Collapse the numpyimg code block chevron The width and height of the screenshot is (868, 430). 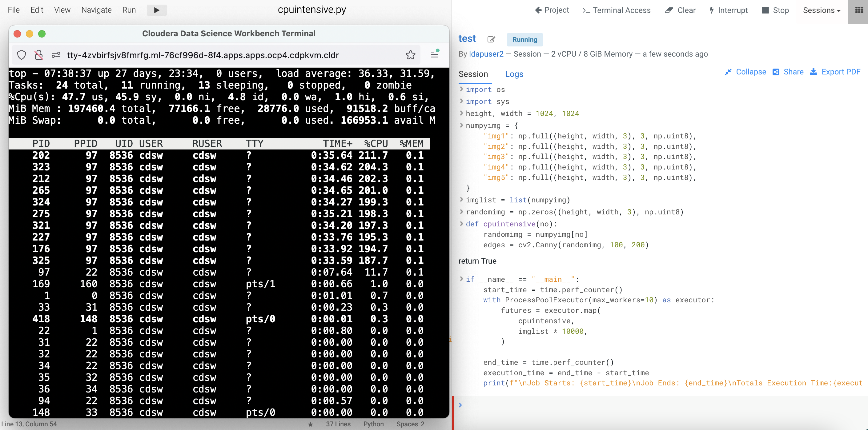click(461, 125)
